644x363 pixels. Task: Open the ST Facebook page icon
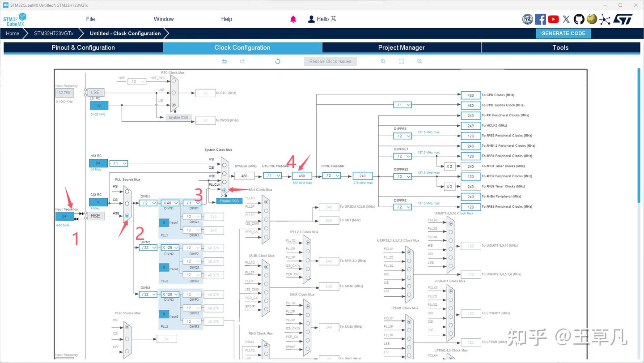click(540, 19)
